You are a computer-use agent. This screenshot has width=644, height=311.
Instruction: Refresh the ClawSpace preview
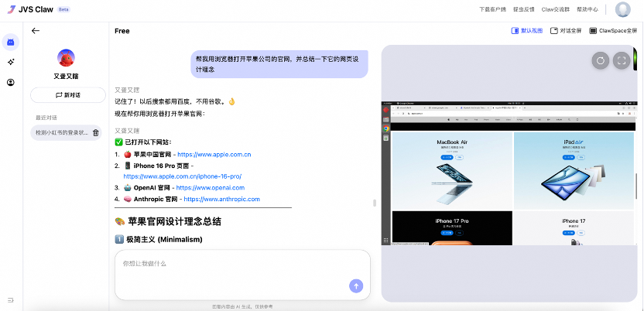point(601,60)
